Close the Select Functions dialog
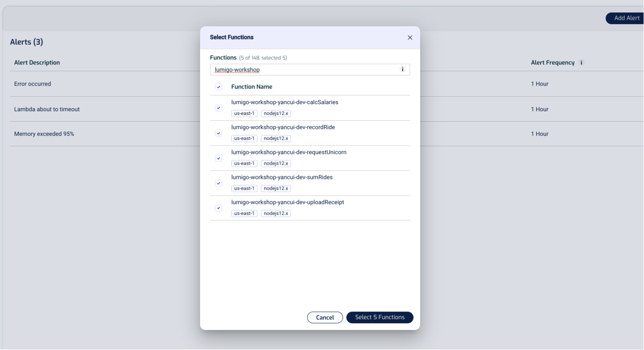Viewport: 644px width, 350px height. [x=410, y=38]
